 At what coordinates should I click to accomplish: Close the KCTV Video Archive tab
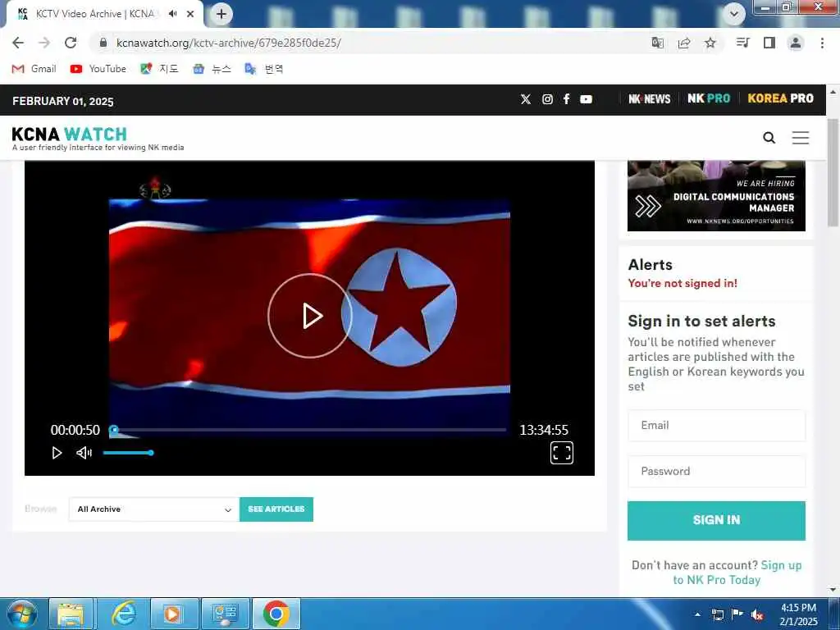tap(190, 14)
